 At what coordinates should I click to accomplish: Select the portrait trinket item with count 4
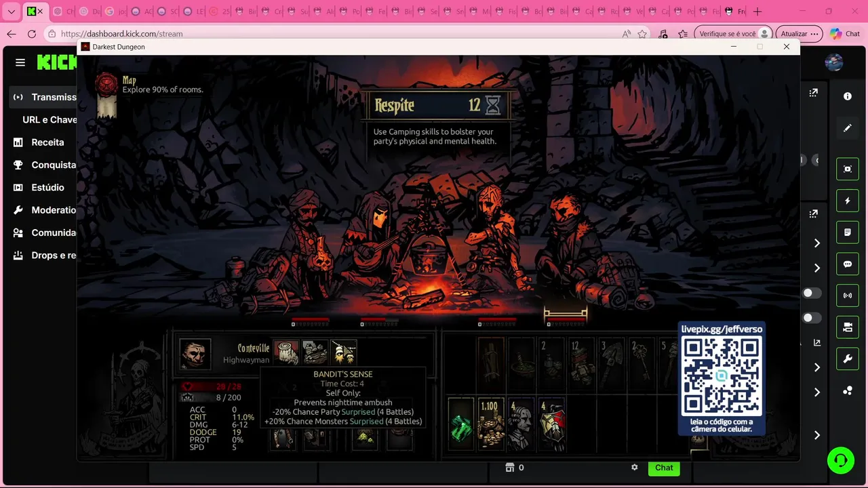pyautogui.click(x=521, y=425)
